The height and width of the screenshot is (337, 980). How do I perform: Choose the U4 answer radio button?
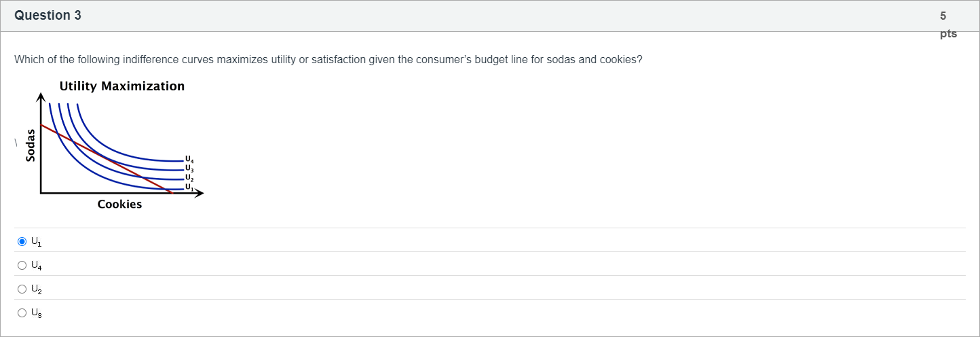pyautogui.click(x=22, y=265)
